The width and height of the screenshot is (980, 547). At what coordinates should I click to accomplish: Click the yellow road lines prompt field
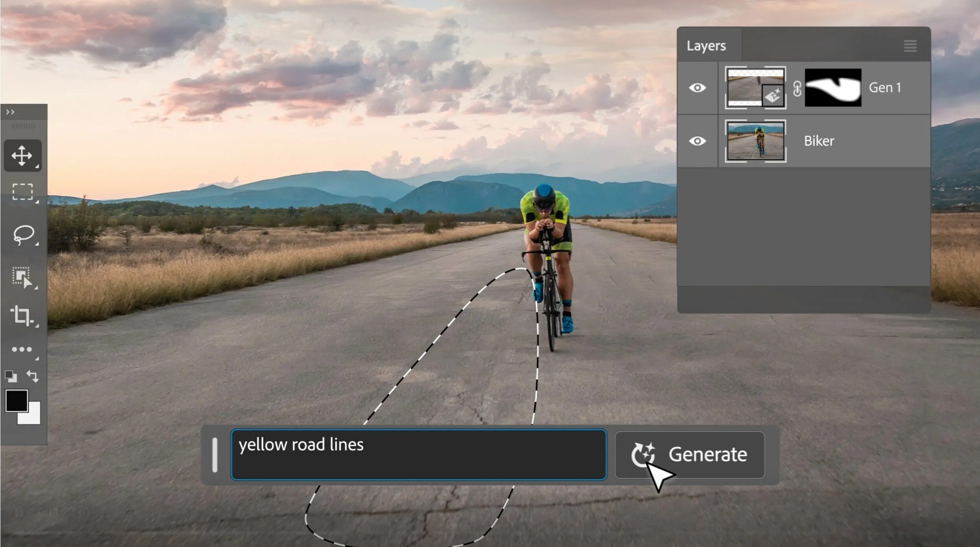[418, 455]
